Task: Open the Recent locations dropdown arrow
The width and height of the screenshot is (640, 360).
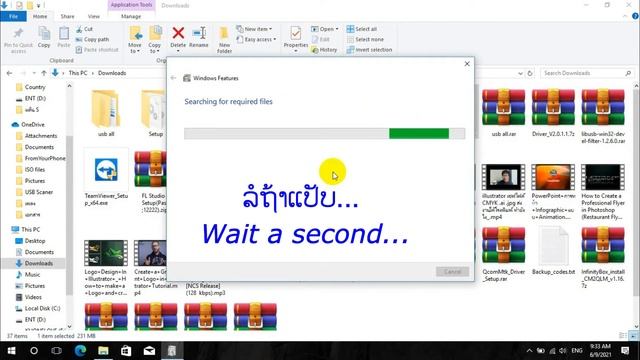Action: (x=34, y=73)
